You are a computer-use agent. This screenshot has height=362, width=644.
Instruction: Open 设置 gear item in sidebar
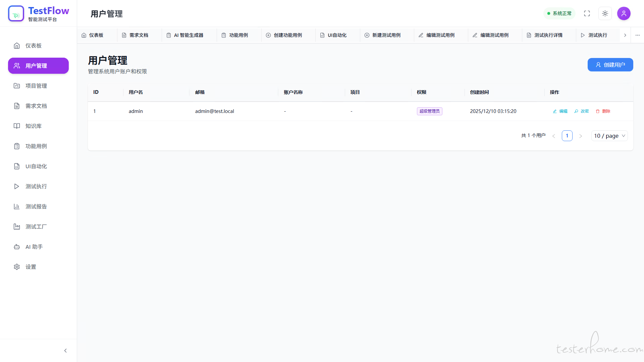click(x=31, y=267)
